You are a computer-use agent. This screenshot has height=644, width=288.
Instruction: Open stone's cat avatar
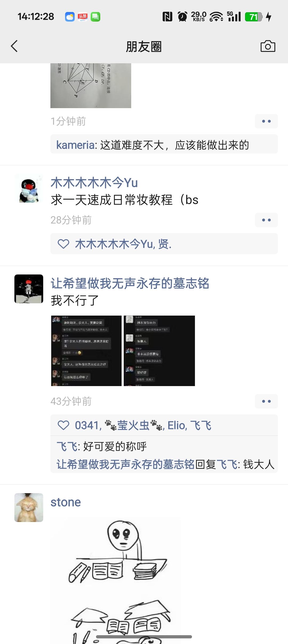[x=29, y=508]
